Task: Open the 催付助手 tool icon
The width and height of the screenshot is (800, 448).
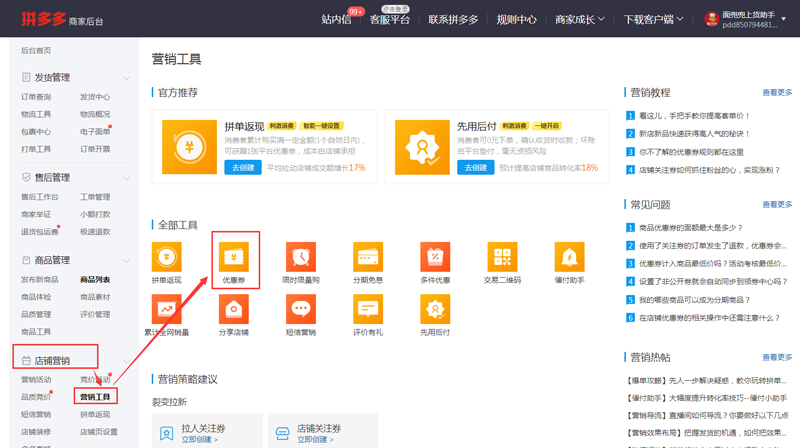Action: click(569, 257)
